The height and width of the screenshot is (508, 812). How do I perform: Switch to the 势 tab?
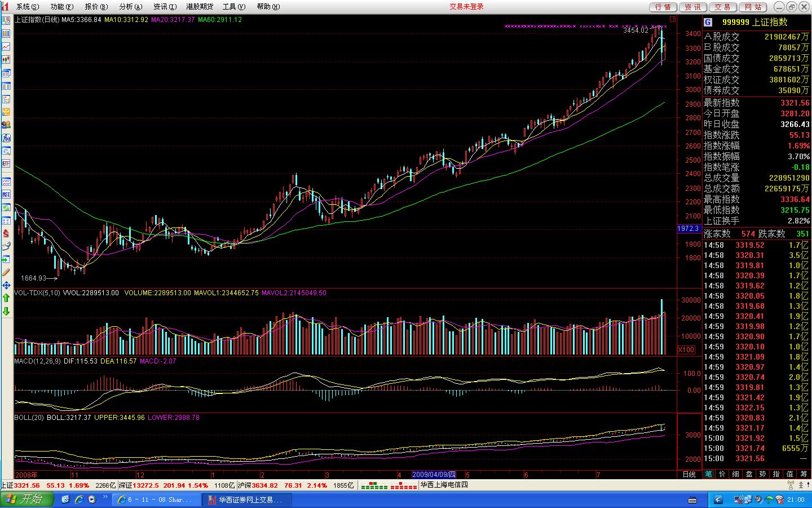coord(762,474)
